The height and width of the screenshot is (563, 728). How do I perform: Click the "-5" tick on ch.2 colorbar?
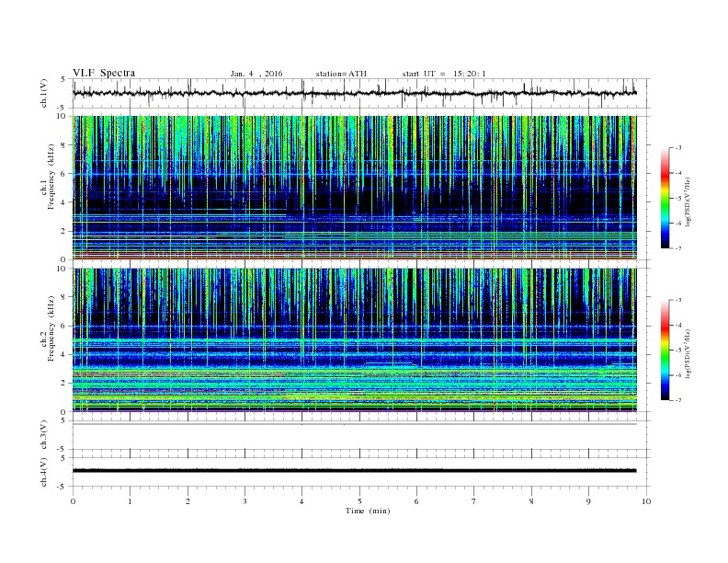678,350
